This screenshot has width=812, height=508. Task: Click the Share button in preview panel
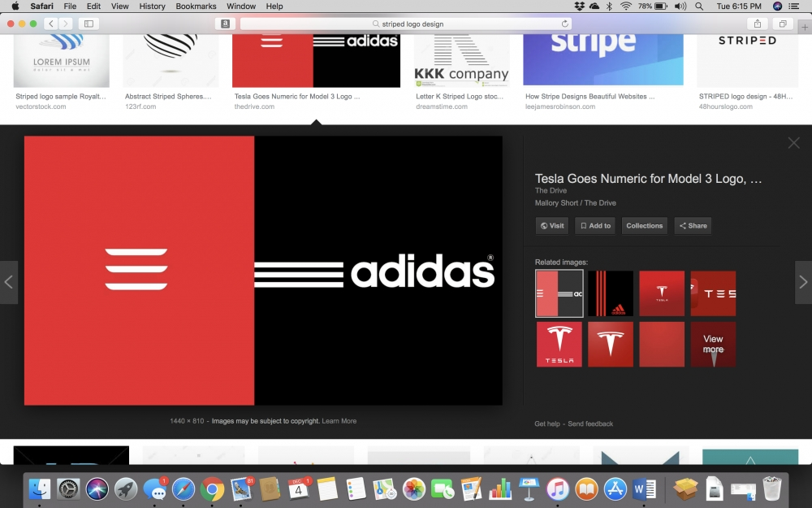[693, 226]
